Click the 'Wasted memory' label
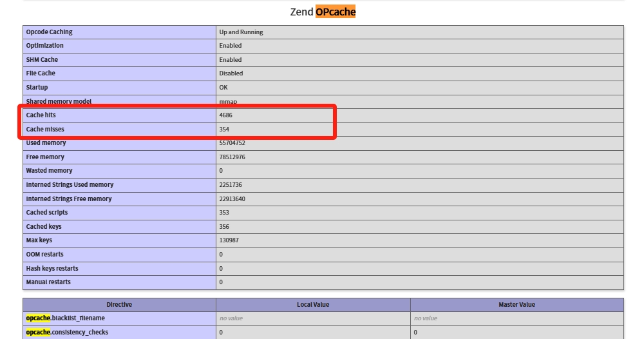Viewport: 644px width, 339px height. point(50,171)
